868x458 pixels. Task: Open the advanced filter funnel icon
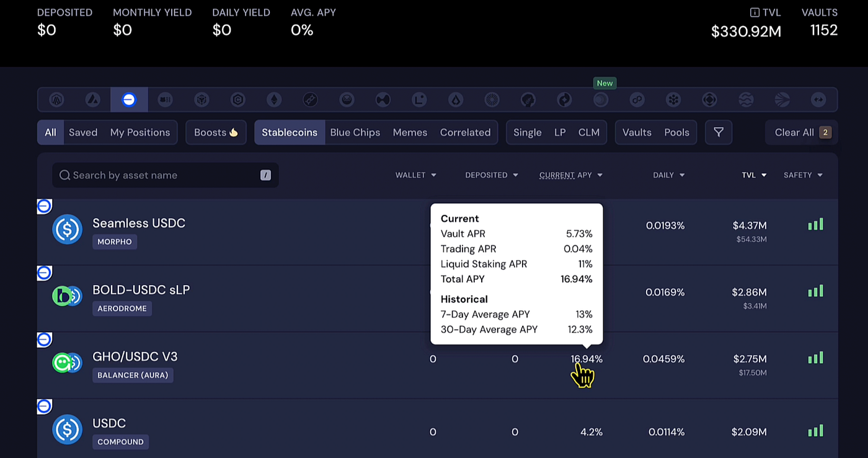click(719, 132)
